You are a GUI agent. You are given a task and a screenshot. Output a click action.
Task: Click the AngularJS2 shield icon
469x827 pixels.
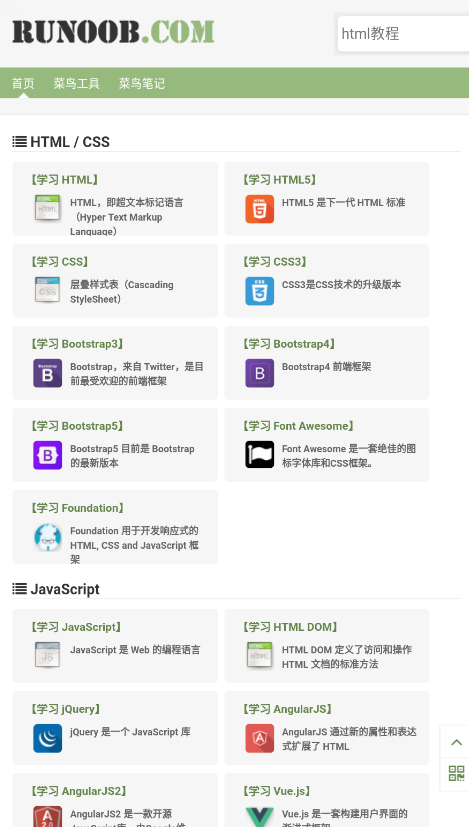[x=47, y=816]
